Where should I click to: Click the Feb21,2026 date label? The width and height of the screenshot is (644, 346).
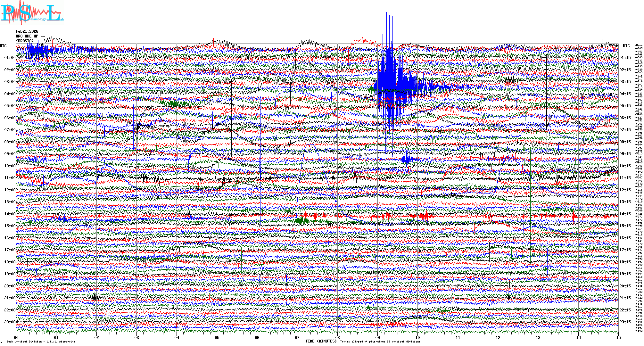(27, 31)
